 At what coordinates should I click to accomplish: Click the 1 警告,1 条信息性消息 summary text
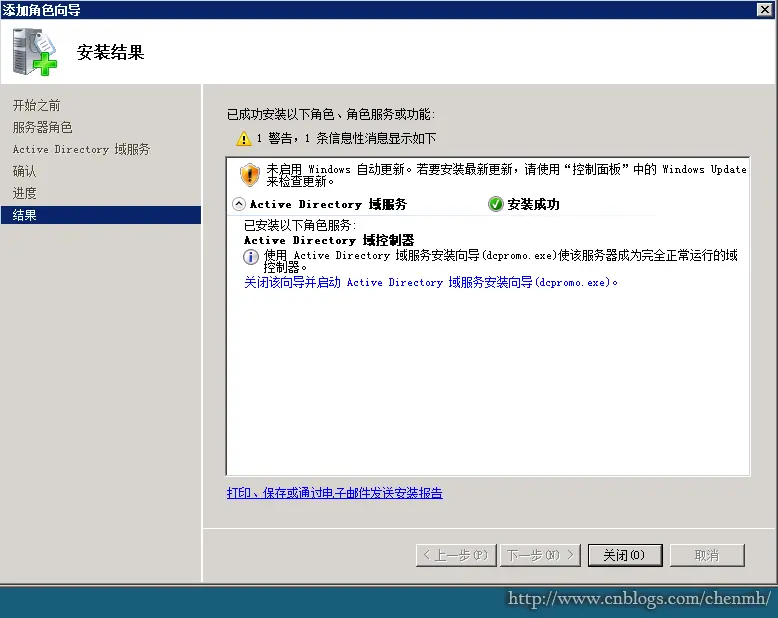(346, 138)
